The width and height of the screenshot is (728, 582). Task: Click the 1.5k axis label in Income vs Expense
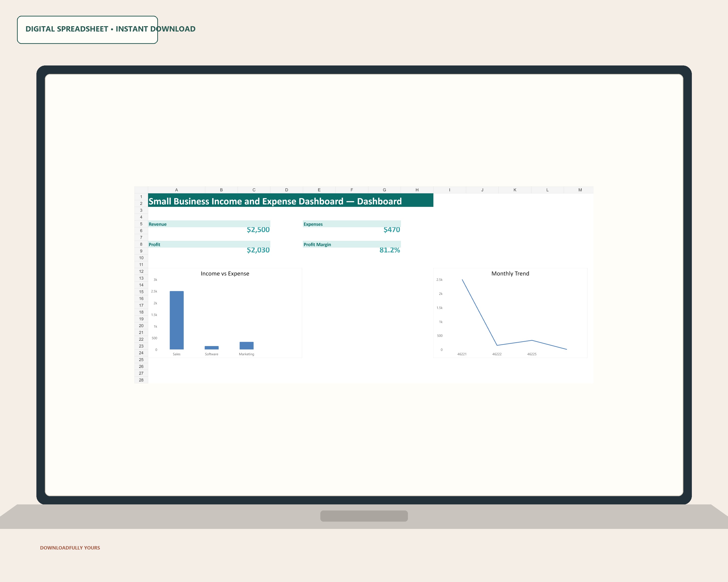pos(154,315)
